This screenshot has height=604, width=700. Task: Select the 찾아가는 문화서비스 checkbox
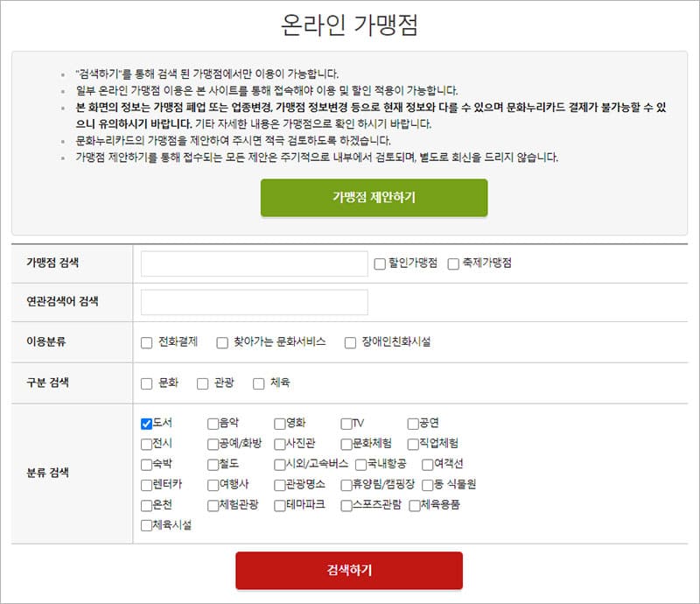click(221, 342)
